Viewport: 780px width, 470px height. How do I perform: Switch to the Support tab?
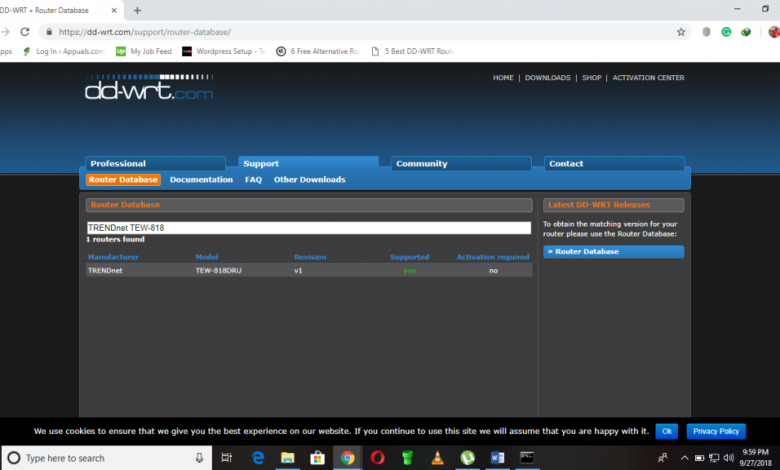[x=308, y=164]
